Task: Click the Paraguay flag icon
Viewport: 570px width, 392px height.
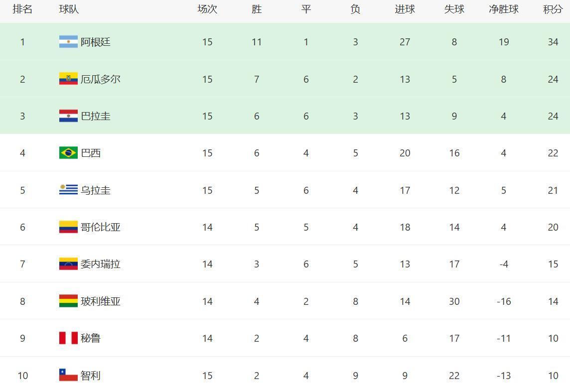Action: pyautogui.click(x=68, y=116)
